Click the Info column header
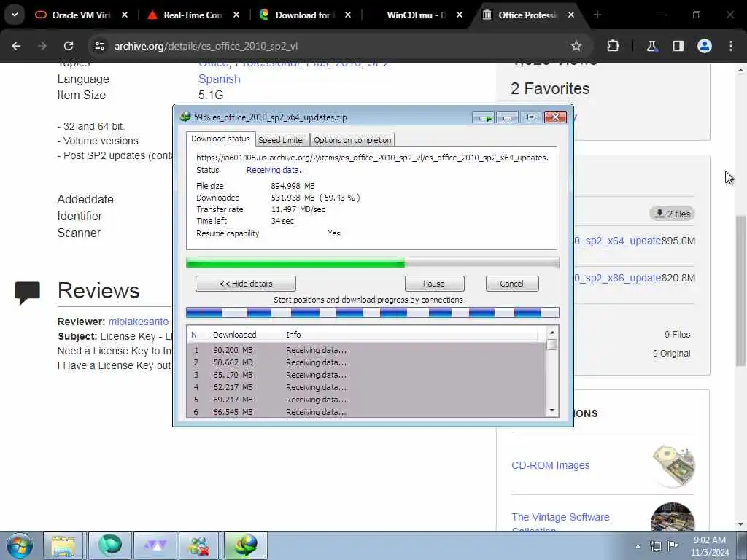This screenshot has height=560, width=747. tap(410, 335)
